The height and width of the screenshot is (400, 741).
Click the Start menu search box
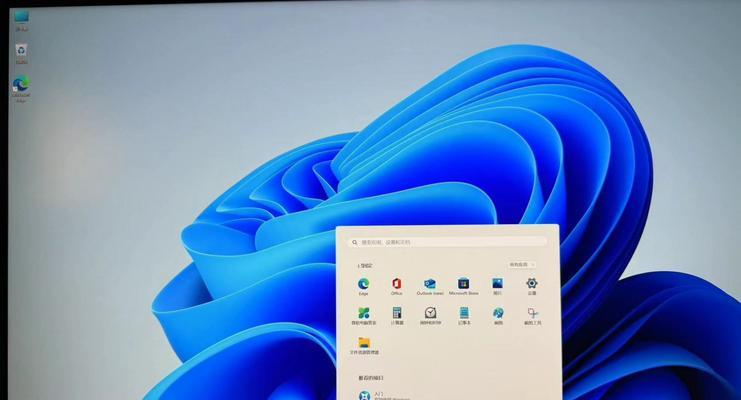click(x=448, y=242)
